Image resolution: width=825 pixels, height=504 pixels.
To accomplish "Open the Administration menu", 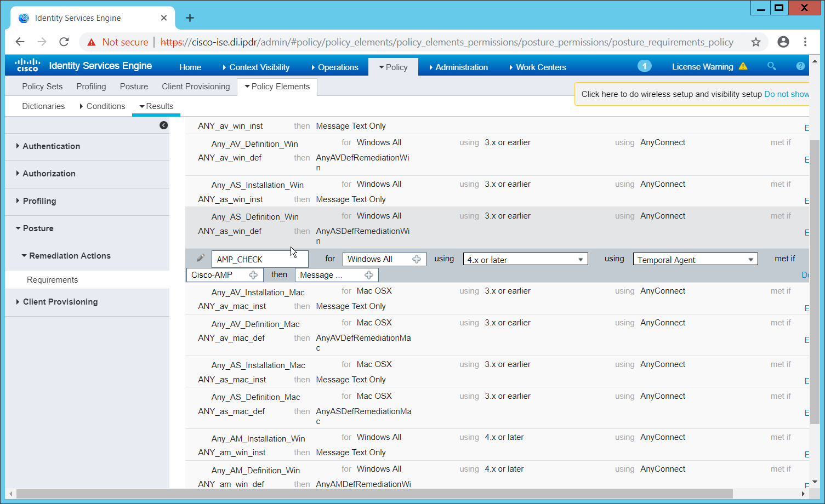I will (x=461, y=67).
